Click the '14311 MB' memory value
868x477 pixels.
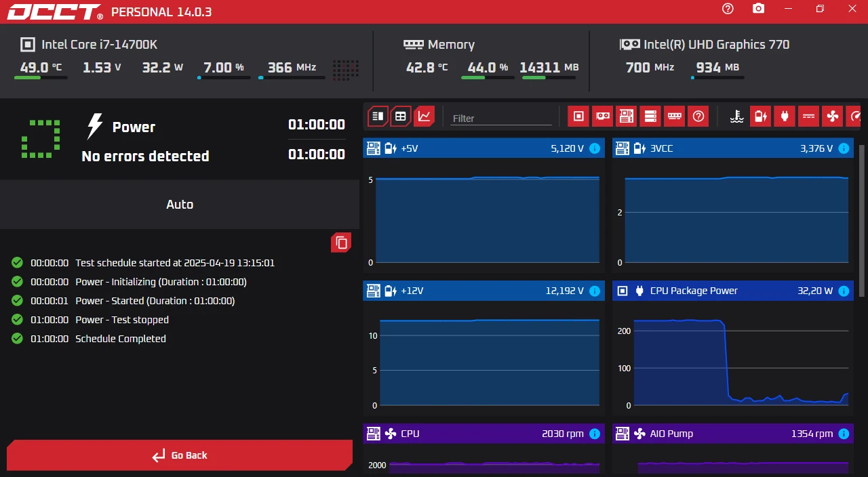pyautogui.click(x=549, y=67)
